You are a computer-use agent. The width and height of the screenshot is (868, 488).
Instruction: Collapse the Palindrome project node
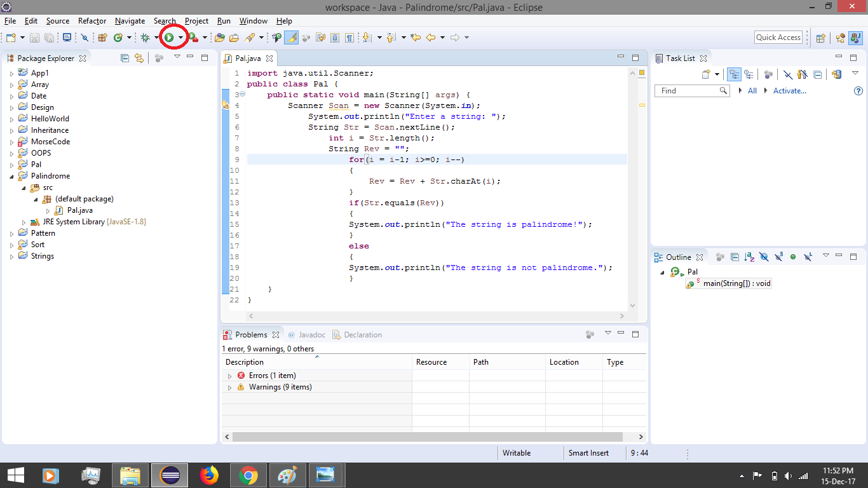[11, 176]
